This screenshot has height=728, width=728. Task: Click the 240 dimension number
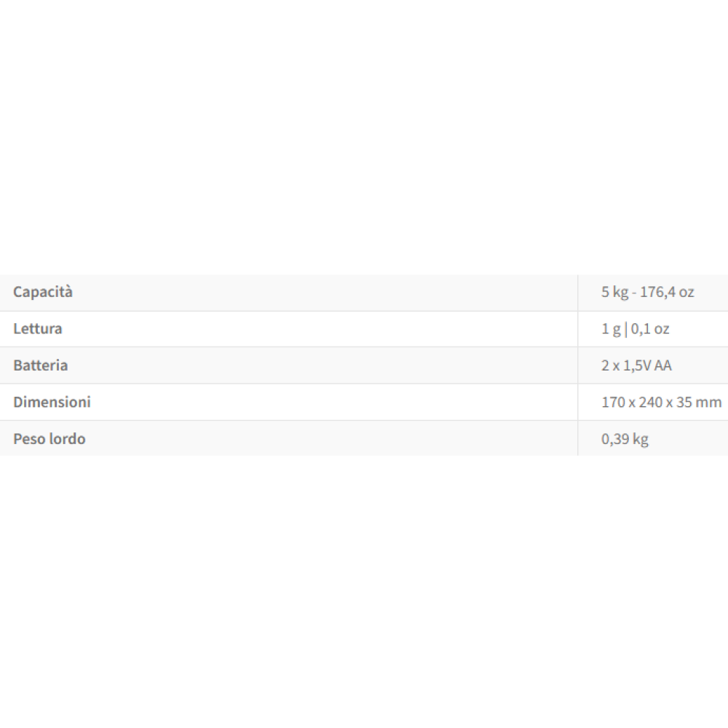[649, 402]
